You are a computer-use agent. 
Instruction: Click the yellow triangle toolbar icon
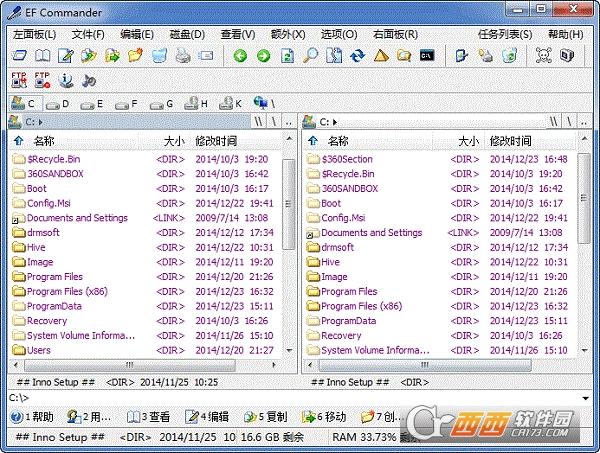(381, 56)
